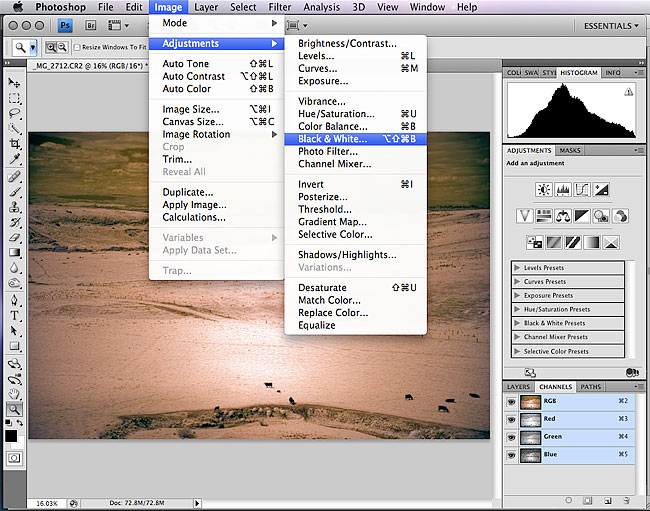This screenshot has height=511, width=650.
Task: Hide the Red channel using its eye icon
Action: (x=512, y=419)
